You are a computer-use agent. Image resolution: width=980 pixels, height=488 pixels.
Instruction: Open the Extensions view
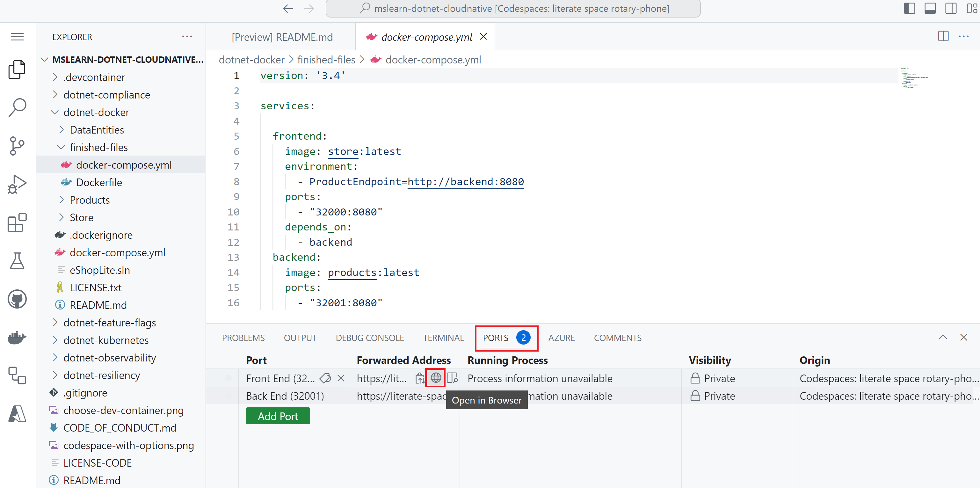click(17, 222)
